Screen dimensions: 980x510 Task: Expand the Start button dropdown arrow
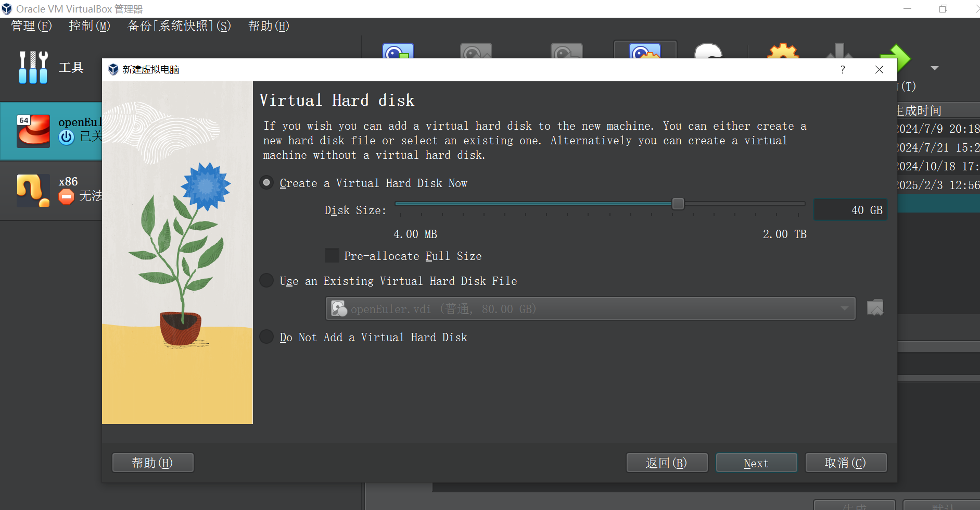click(x=935, y=68)
